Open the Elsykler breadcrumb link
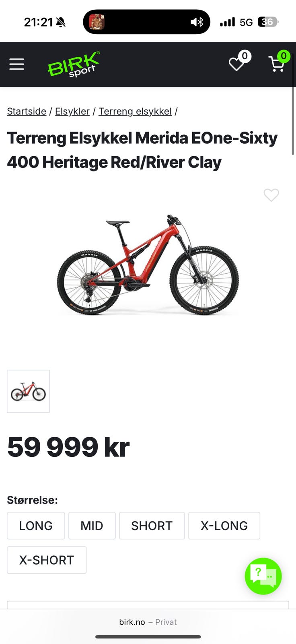Screen dimensions: 296x644 (x=72, y=111)
